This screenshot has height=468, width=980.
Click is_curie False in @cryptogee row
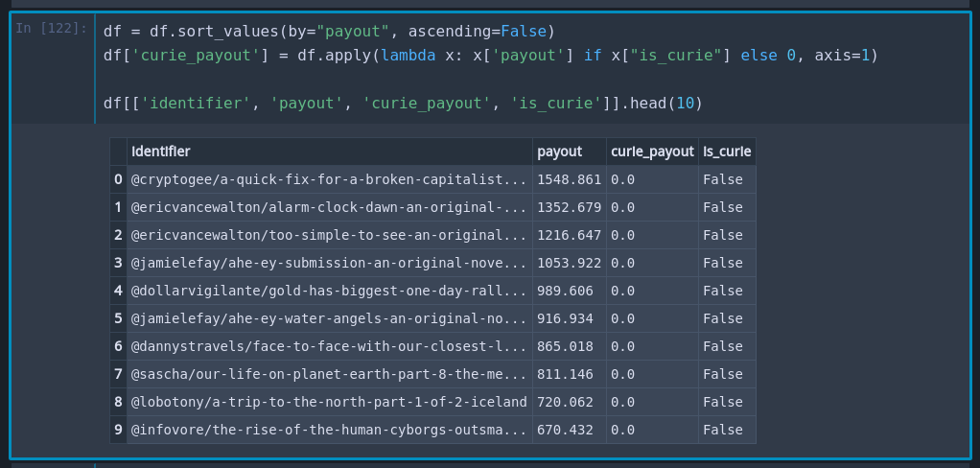coord(728,179)
